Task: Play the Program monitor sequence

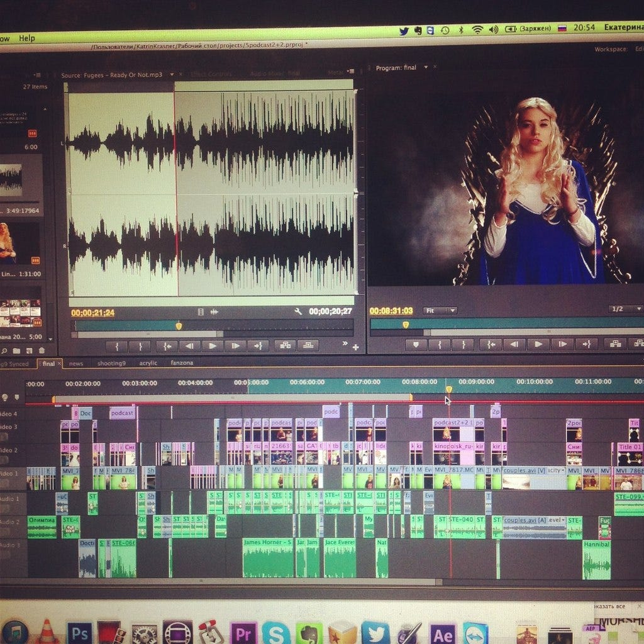Action: (x=538, y=344)
